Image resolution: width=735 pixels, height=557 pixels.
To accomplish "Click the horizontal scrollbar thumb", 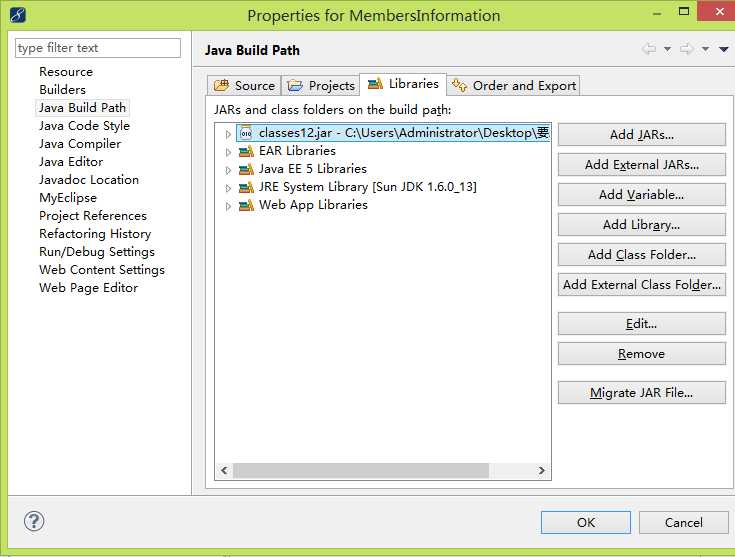I will pyautogui.click(x=361, y=471).
